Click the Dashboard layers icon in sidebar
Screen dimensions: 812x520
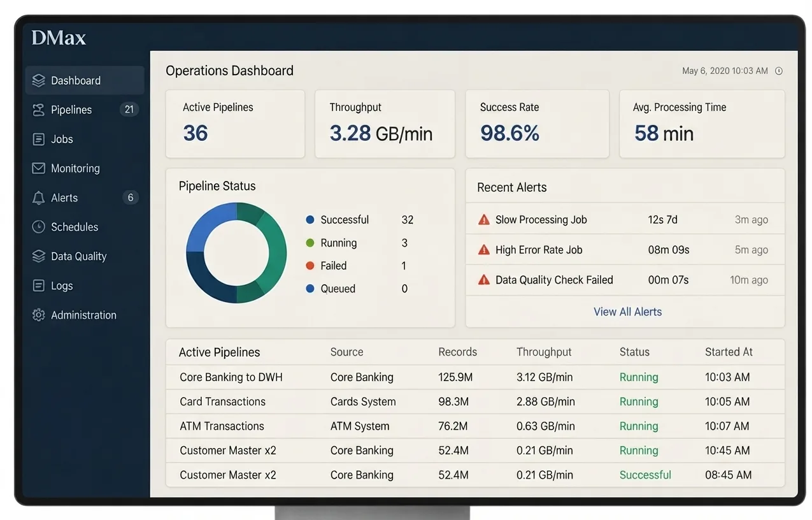38,81
